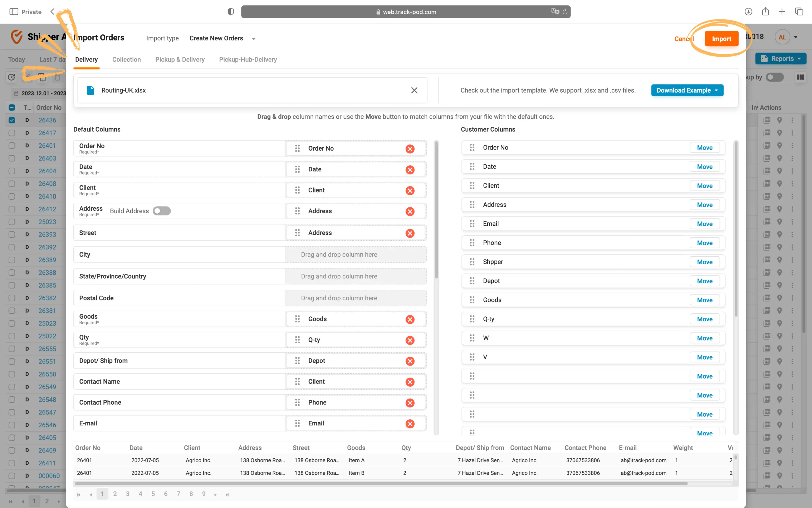Click the column layout icon near Group by

[x=801, y=77]
